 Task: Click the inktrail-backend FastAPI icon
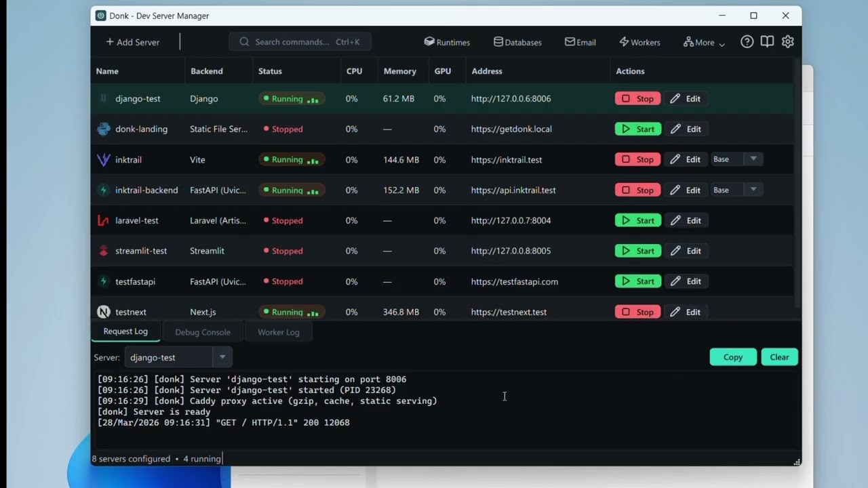coord(104,190)
